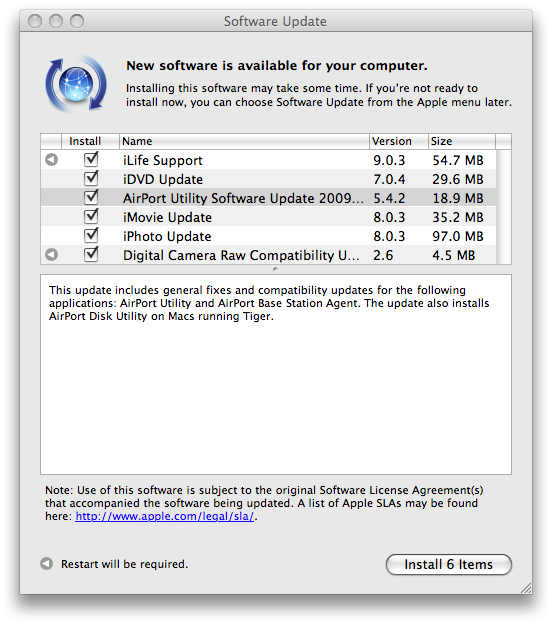Click the restart icon next to Restart will be required
The height and width of the screenshot is (624, 552).
47,564
